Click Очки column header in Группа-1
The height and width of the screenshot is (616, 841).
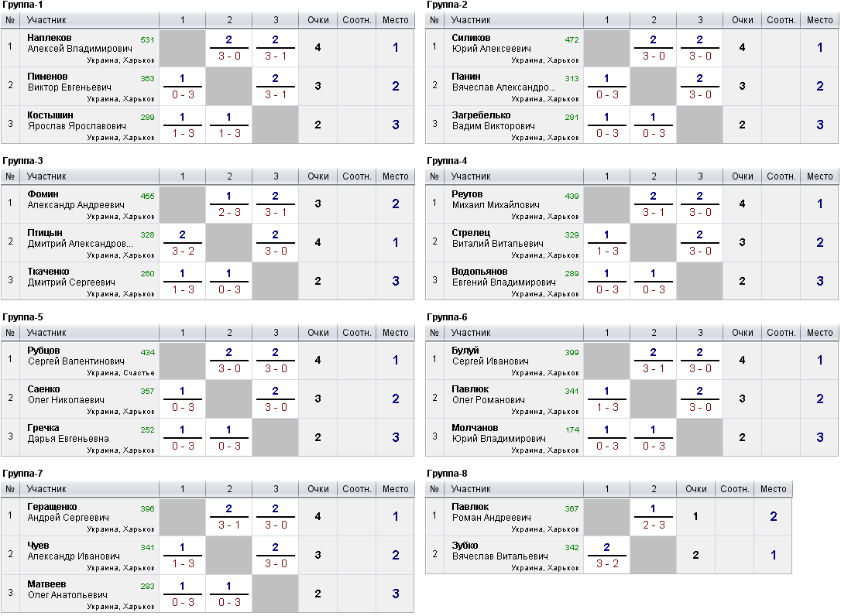[318, 20]
